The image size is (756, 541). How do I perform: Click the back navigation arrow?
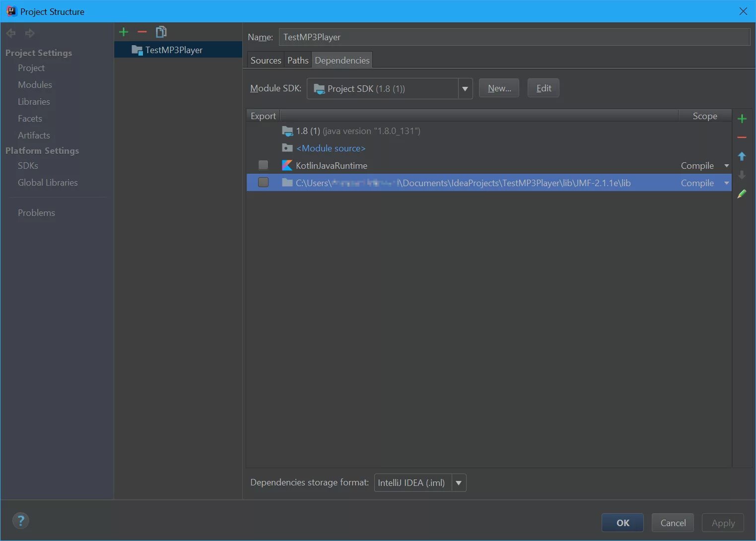11,33
